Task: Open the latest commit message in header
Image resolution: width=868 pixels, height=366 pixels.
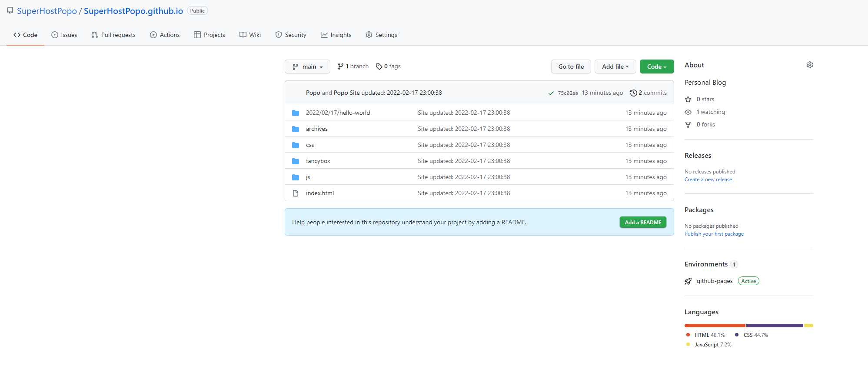Action: point(396,93)
